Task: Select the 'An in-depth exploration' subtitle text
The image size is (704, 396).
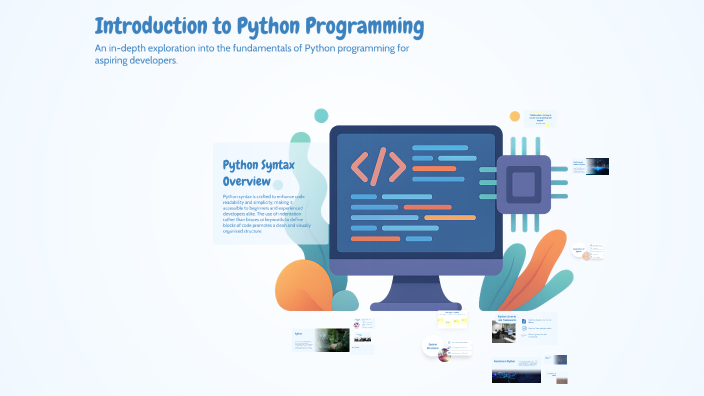Action: (252, 54)
